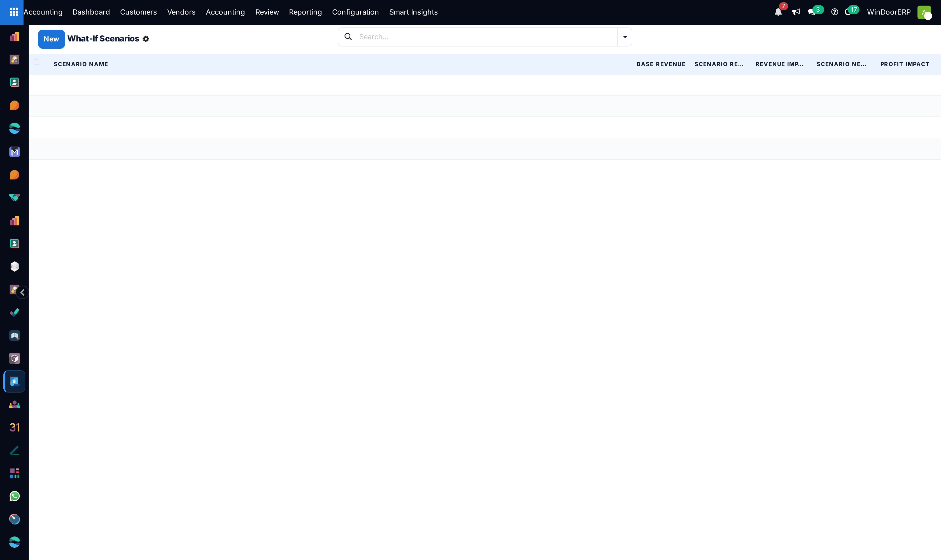941x560 pixels.
Task: Open the Review menu
Action: pos(267,12)
